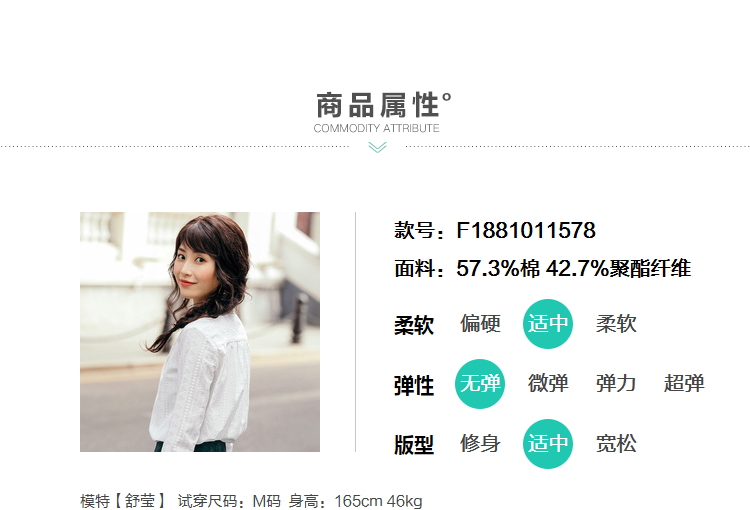Select the 修身 fit option

(x=480, y=443)
